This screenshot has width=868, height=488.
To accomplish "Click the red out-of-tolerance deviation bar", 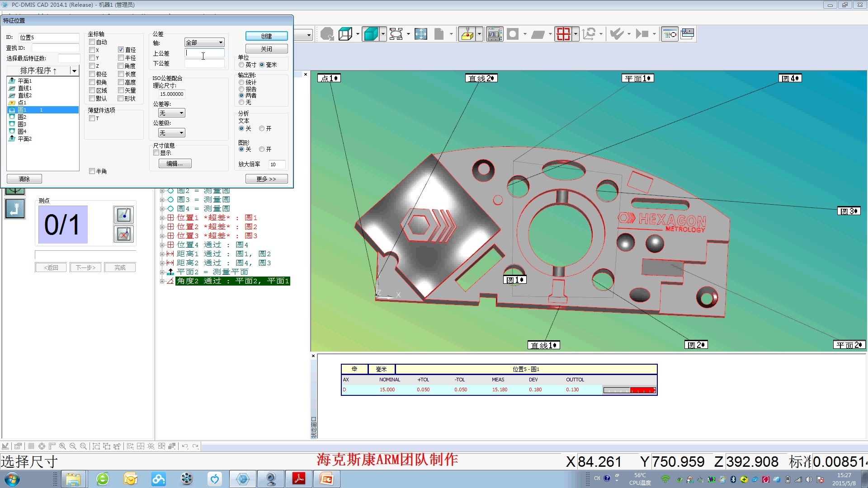I will (642, 390).
